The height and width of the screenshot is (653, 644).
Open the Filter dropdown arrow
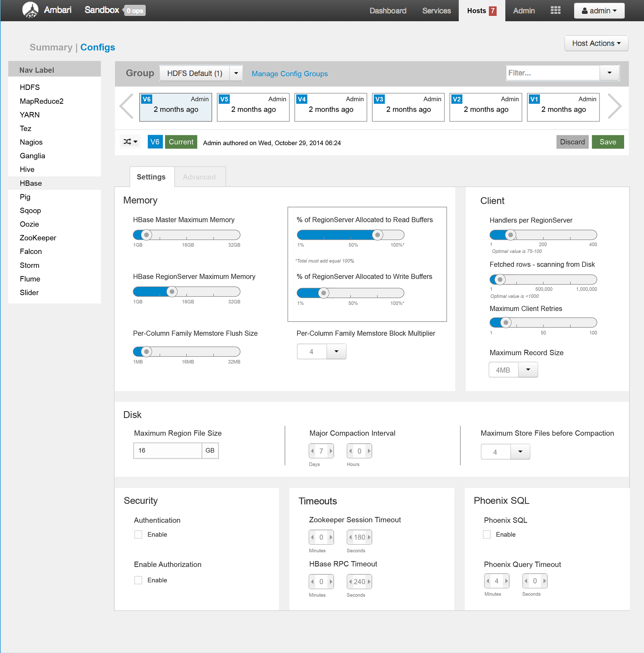[x=609, y=73]
